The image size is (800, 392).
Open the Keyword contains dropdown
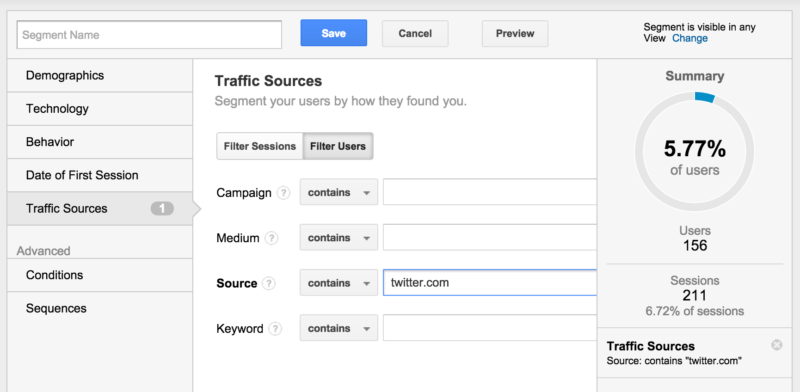click(339, 328)
